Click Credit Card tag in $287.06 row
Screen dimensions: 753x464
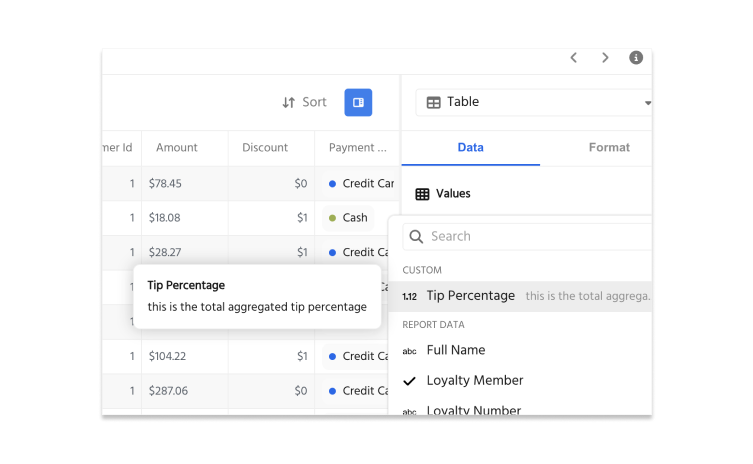(x=356, y=391)
